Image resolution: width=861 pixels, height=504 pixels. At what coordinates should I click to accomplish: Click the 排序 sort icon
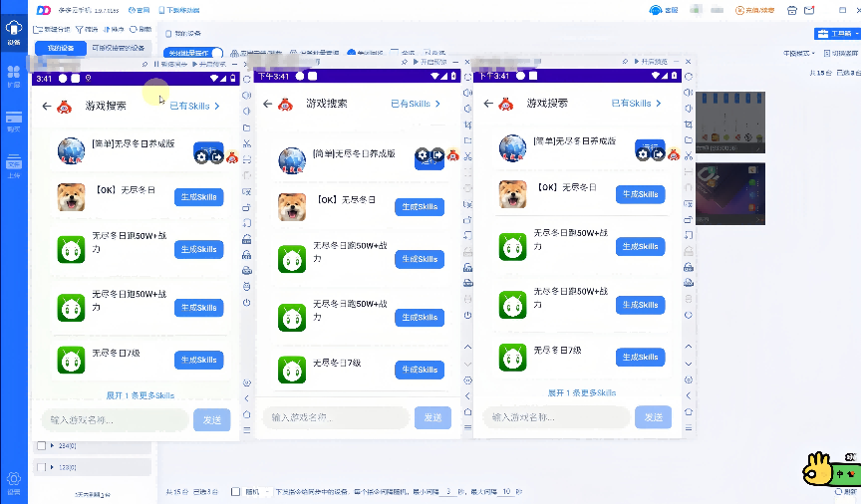(x=107, y=29)
